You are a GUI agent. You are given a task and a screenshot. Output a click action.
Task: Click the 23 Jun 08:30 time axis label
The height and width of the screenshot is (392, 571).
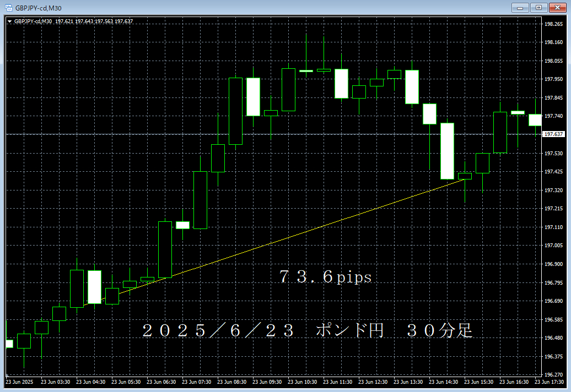[x=230, y=382]
